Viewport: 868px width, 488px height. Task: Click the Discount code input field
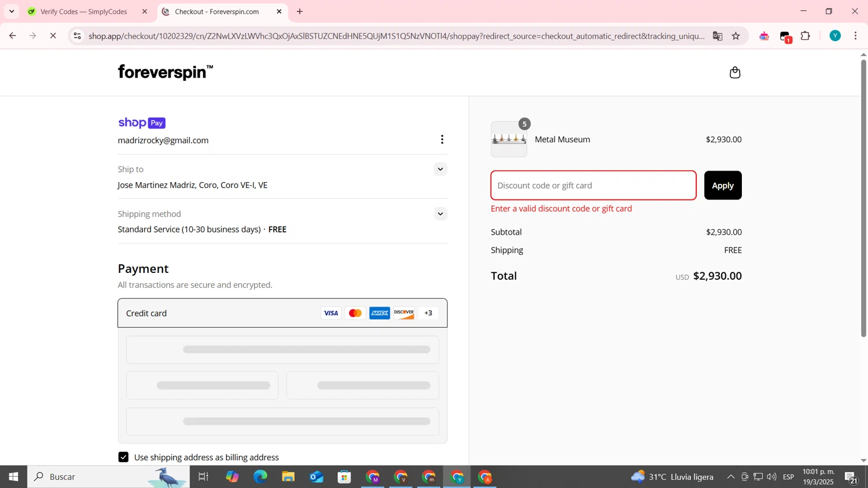tap(594, 186)
